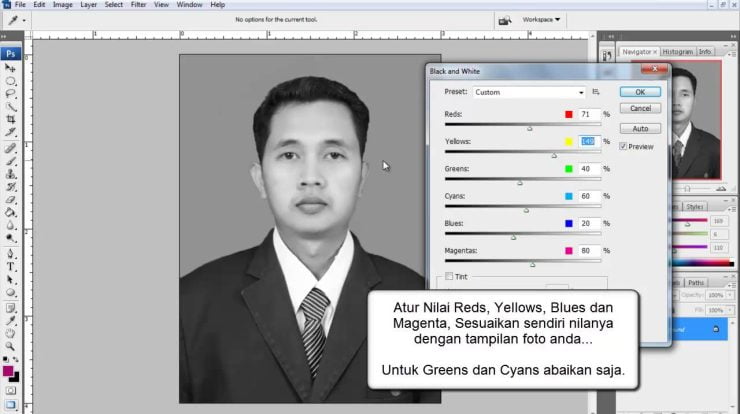Select the Hand tool
The height and width of the screenshot is (414, 740).
(x=10, y=333)
